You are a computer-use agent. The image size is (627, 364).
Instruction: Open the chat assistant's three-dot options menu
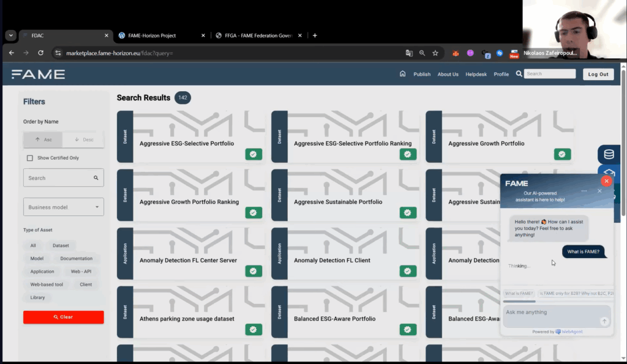(x=584, y=191)
